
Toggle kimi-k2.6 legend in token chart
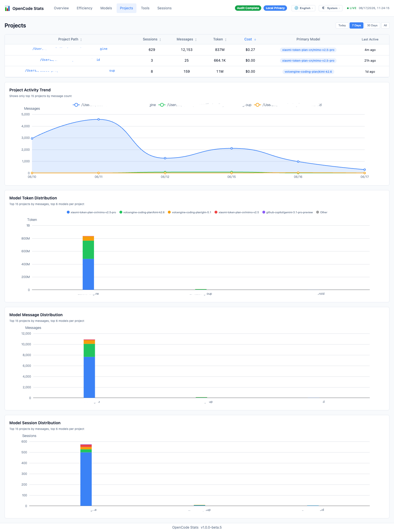click(x=142, y=212)
